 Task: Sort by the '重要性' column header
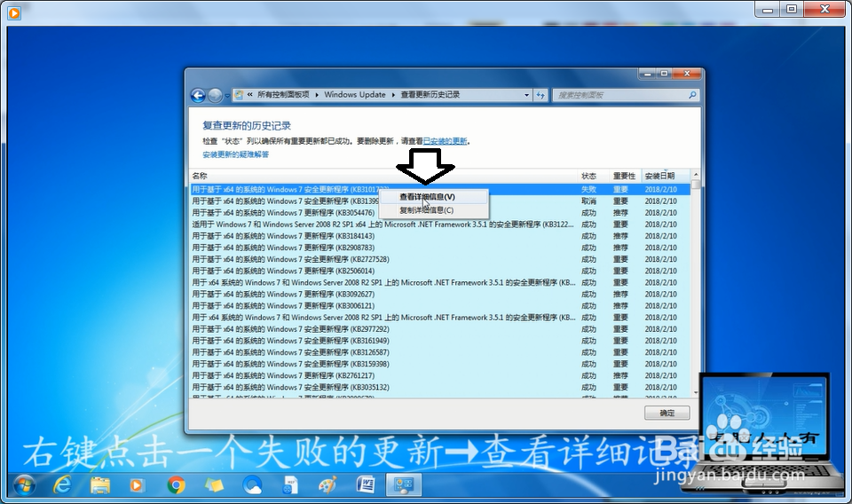626,176
